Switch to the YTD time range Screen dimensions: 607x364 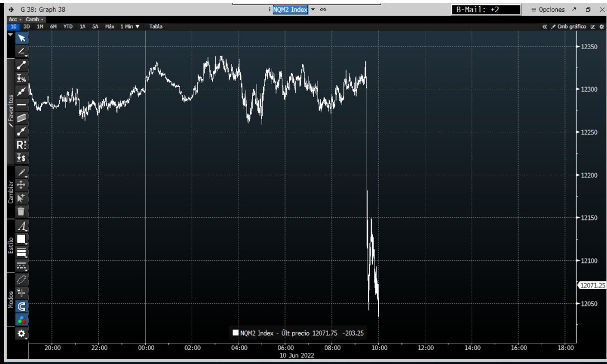point(68,26)
